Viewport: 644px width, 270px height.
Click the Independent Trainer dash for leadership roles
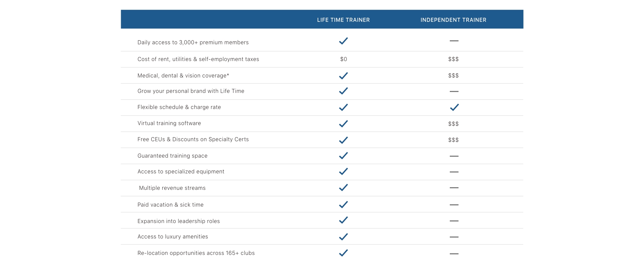454,221
